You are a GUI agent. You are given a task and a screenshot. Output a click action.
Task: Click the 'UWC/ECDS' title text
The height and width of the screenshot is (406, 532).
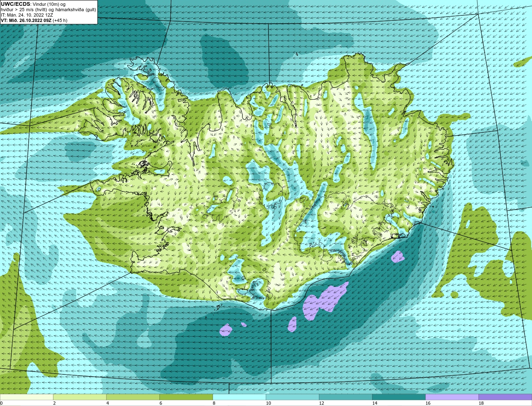(x=15, y=4)
